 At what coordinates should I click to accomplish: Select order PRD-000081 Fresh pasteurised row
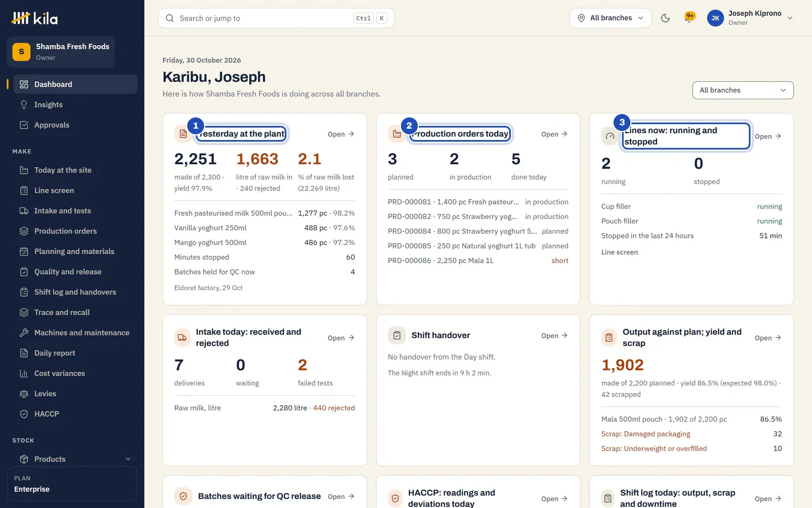point(478,202)
